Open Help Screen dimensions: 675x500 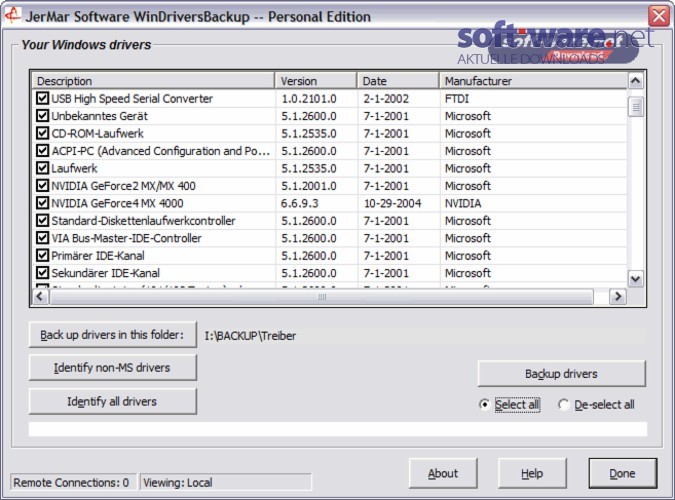click(532, 473)
